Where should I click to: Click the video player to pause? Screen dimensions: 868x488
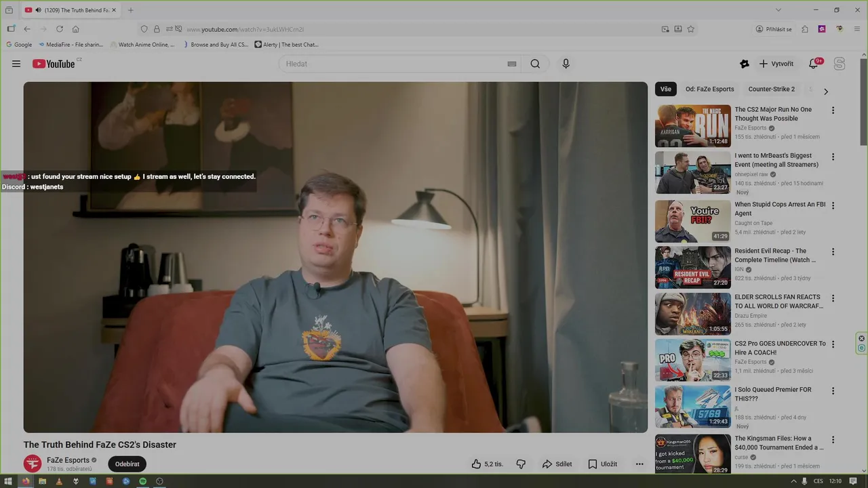click(x=336, y=257)
